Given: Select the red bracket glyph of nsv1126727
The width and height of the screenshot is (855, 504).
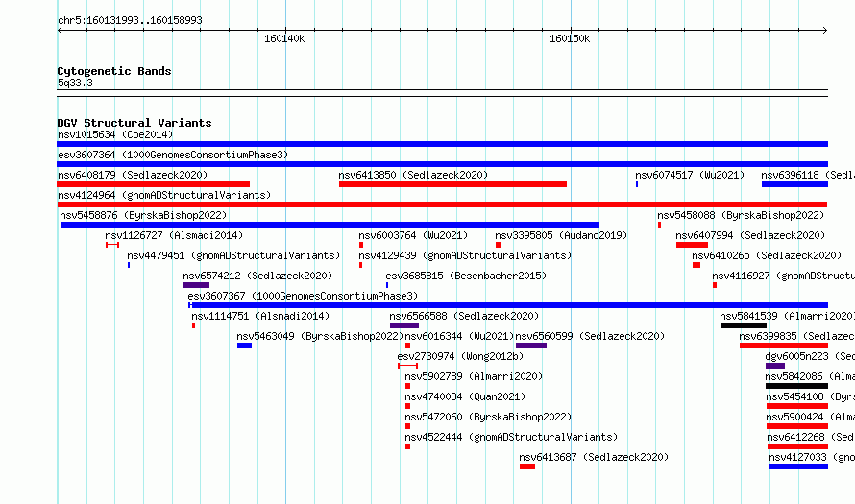Looking at the screenshot, I should coord(112,245).
